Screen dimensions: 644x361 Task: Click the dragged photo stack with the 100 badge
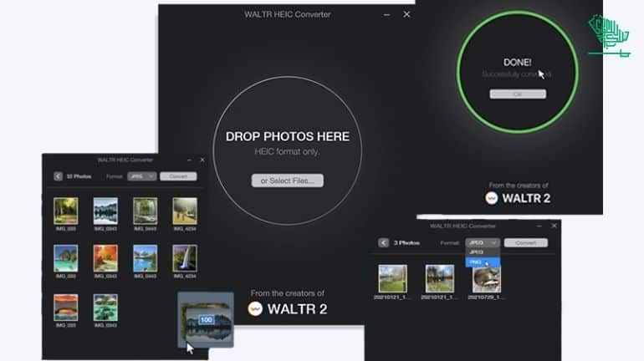206,320
